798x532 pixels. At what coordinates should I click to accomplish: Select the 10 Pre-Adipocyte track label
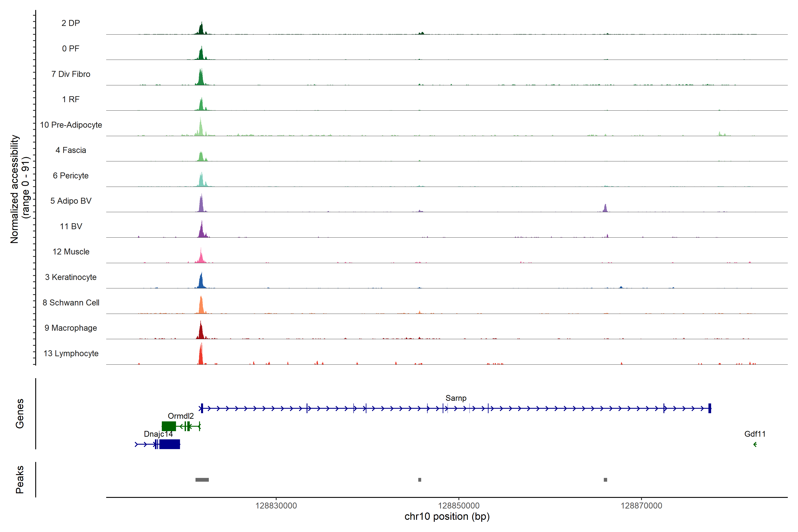coord(71,125)
